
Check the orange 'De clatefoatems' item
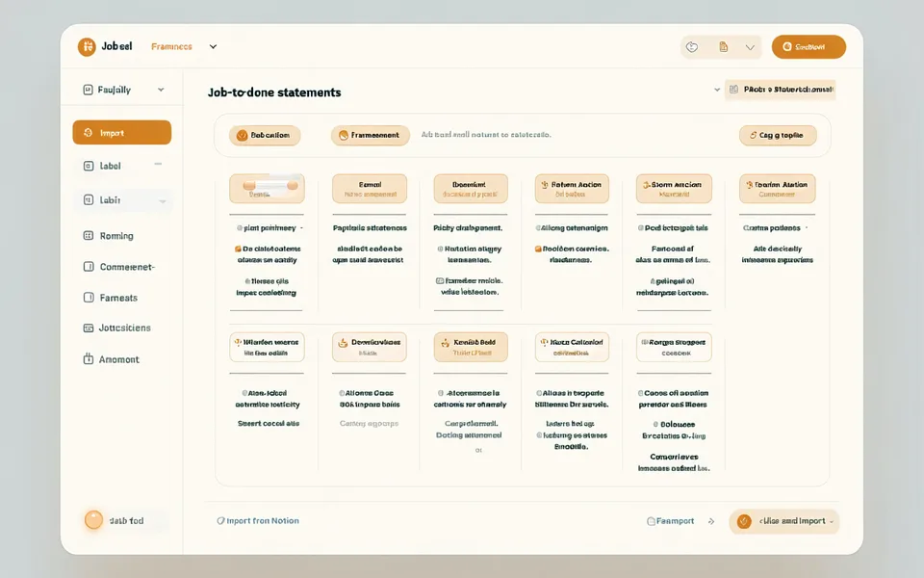point(238,249)
